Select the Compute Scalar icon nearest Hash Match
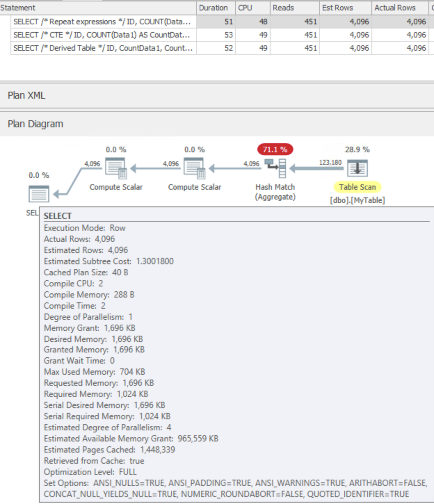434x504 pixels. 194,168
